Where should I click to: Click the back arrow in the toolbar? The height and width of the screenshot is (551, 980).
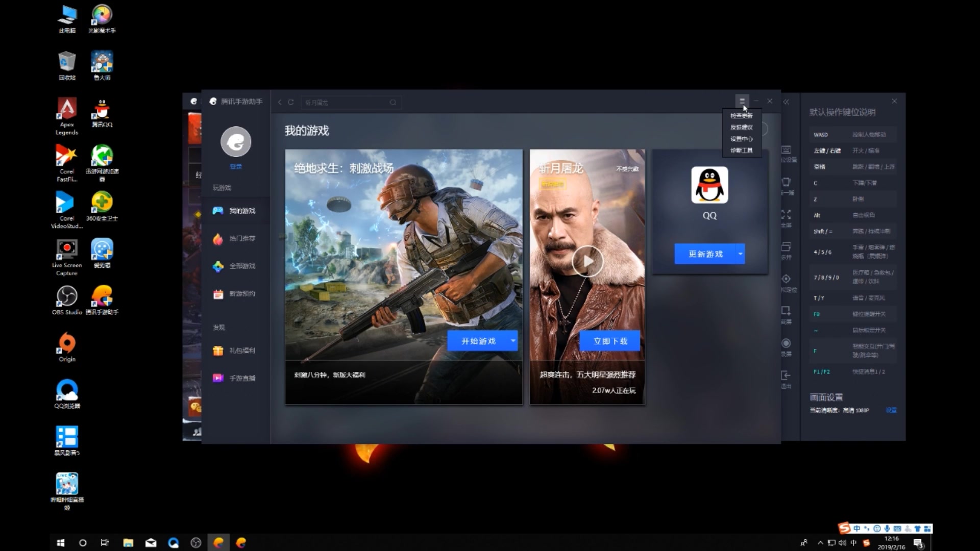click(280, 102)
